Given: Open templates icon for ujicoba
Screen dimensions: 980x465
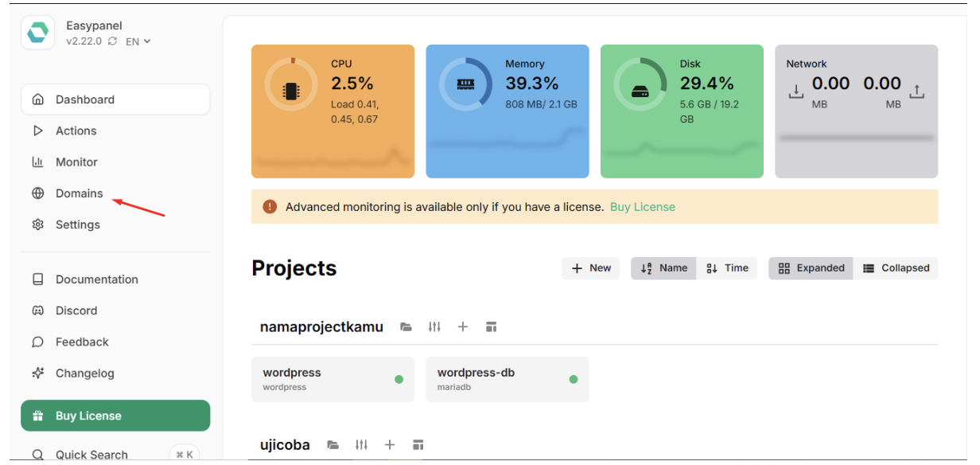Looking at the screenshot, I should (418, 444).
